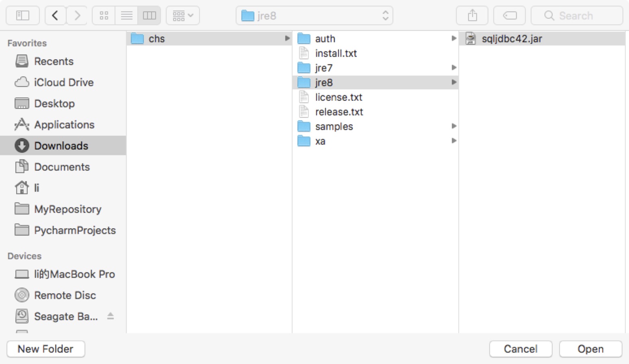Click the Edit Tags toolbar button

click(x=510, y=15)
